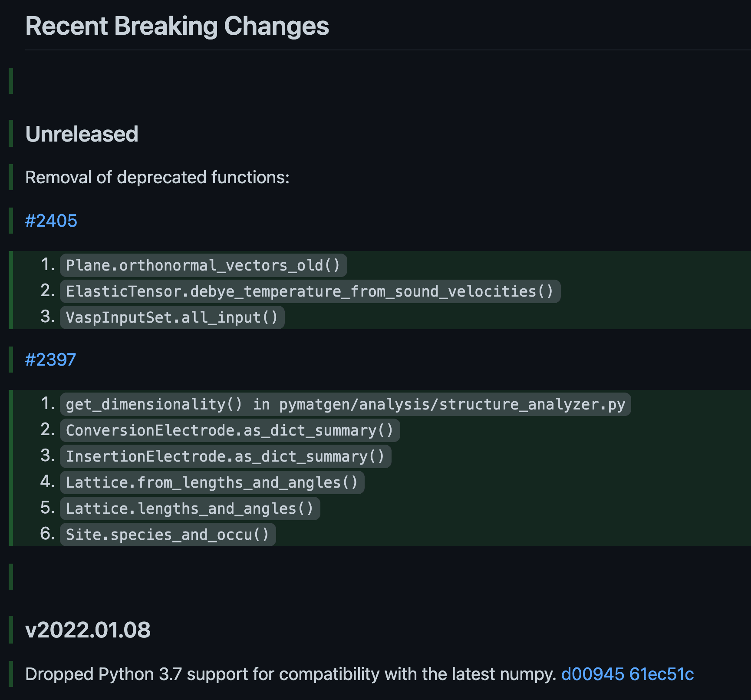Click the v2022.01.08 version heading
Image resolution: width=751 pixels, height=700 pixels.
point(88,630)
